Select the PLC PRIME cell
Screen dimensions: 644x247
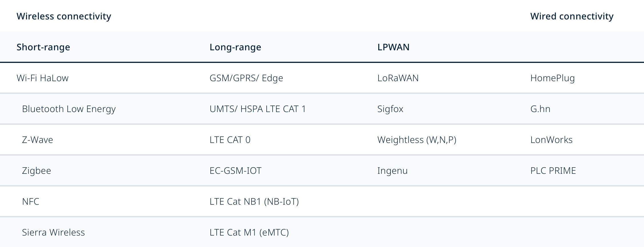553,170
